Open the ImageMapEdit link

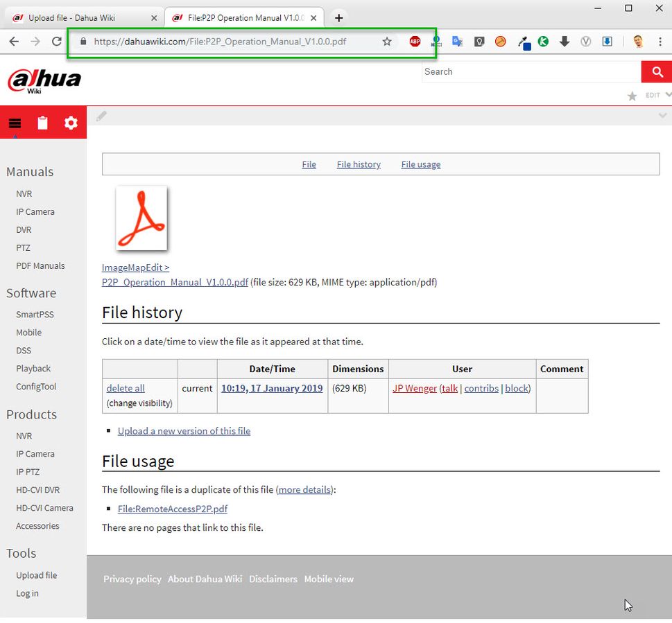[135, 267]
